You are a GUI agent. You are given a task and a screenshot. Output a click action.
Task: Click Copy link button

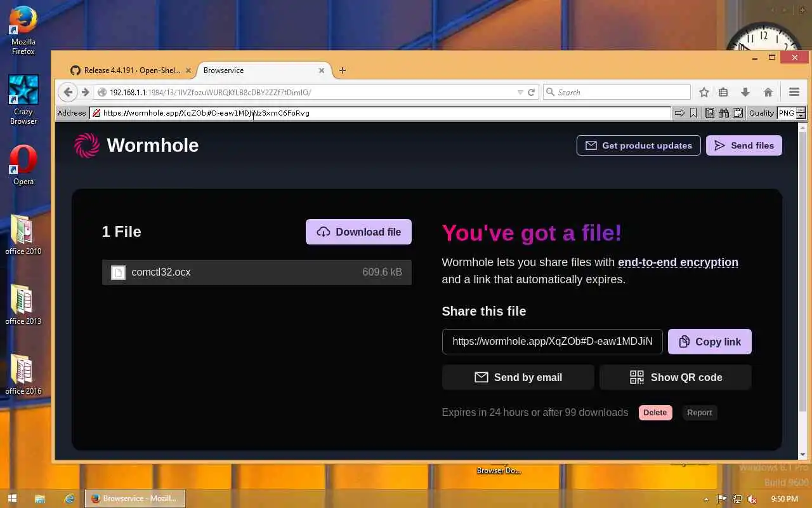(x=710, y=342)
